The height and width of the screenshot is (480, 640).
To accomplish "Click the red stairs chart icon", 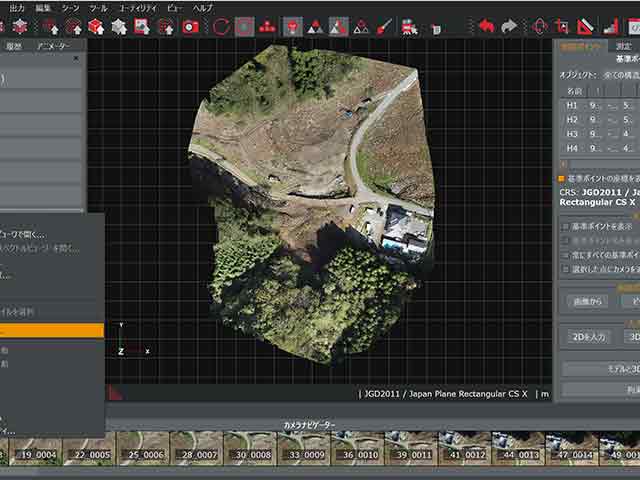I will (611, 27).
